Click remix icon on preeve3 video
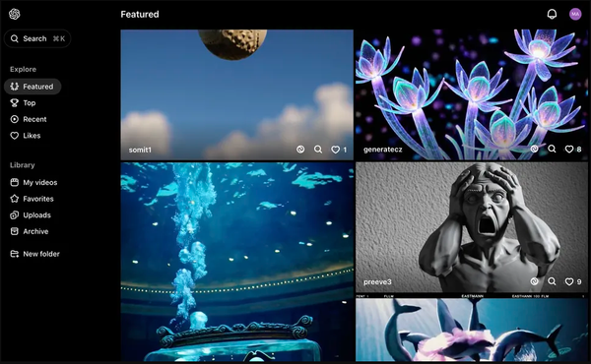The height and width of the screenshot is (364, 591). coord(534,281)
